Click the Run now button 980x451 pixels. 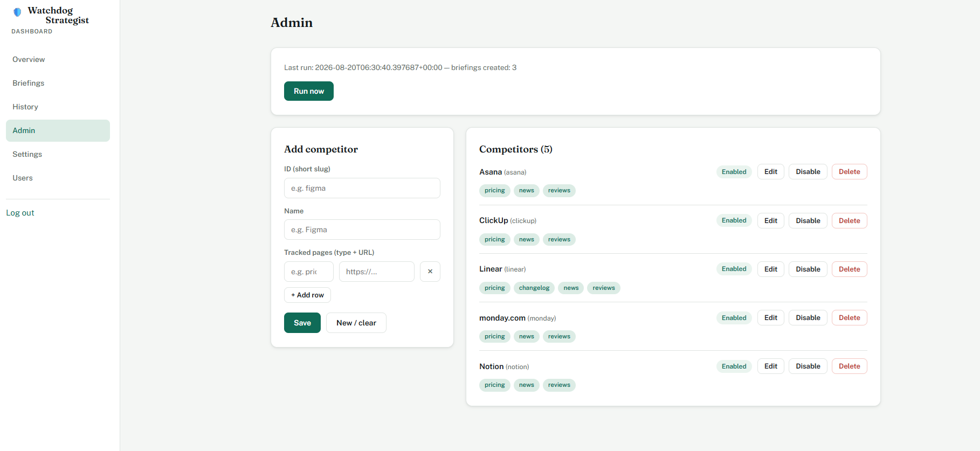309,91
